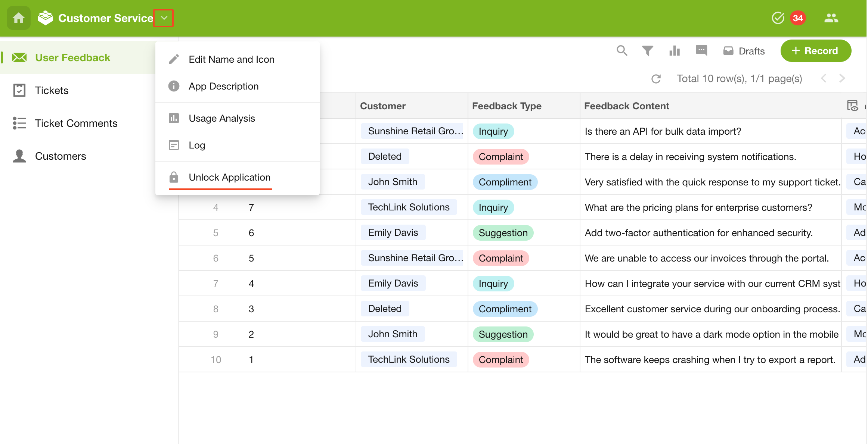Viewport: 868px width, 444px height.
Task: Click the home icon in the header
Action: [x=18, y=18]
